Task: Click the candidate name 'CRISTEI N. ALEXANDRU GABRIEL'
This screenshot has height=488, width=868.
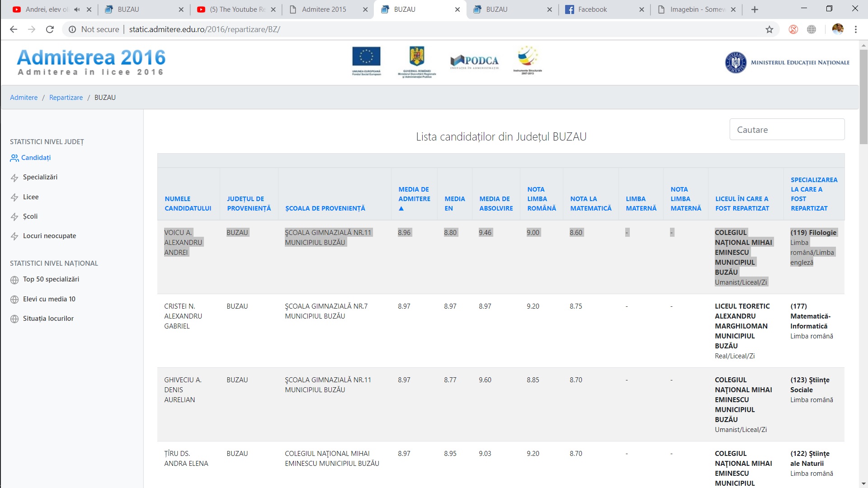Action: click(x=183, y=316)
